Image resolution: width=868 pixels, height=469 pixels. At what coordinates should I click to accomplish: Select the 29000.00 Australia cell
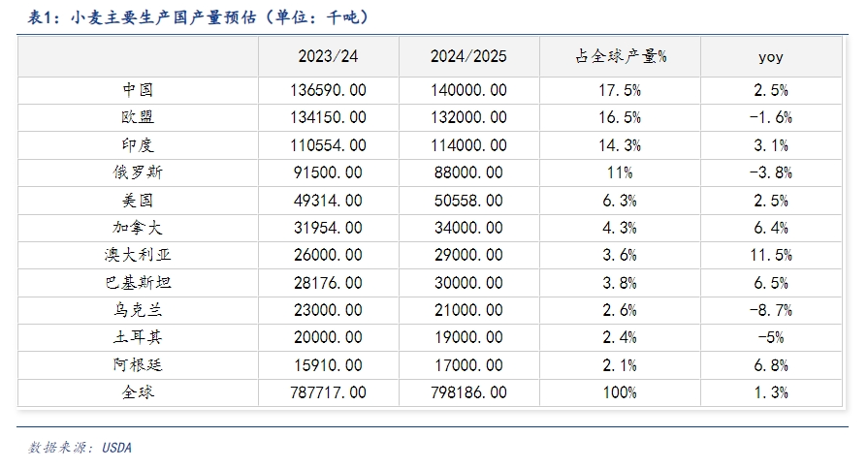point(468,255)
